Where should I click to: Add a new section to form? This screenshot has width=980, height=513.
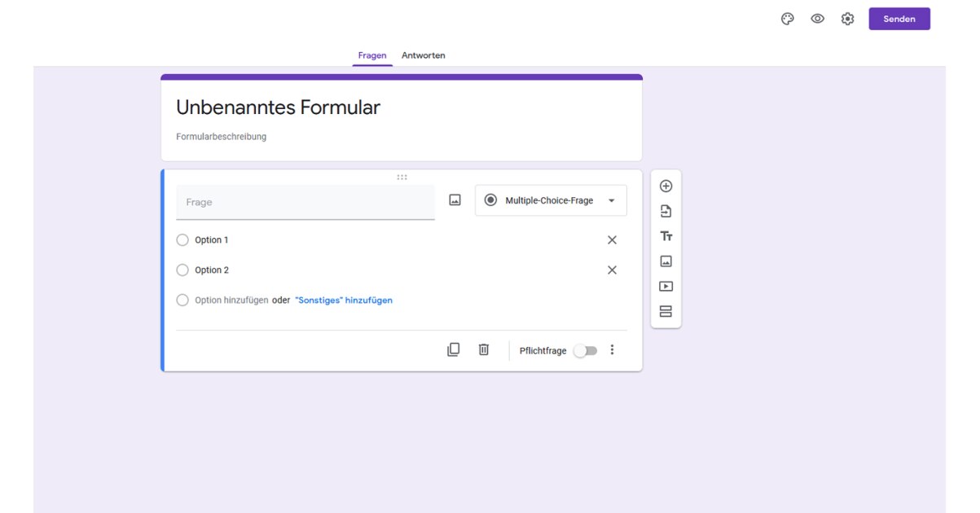[666, 312]
